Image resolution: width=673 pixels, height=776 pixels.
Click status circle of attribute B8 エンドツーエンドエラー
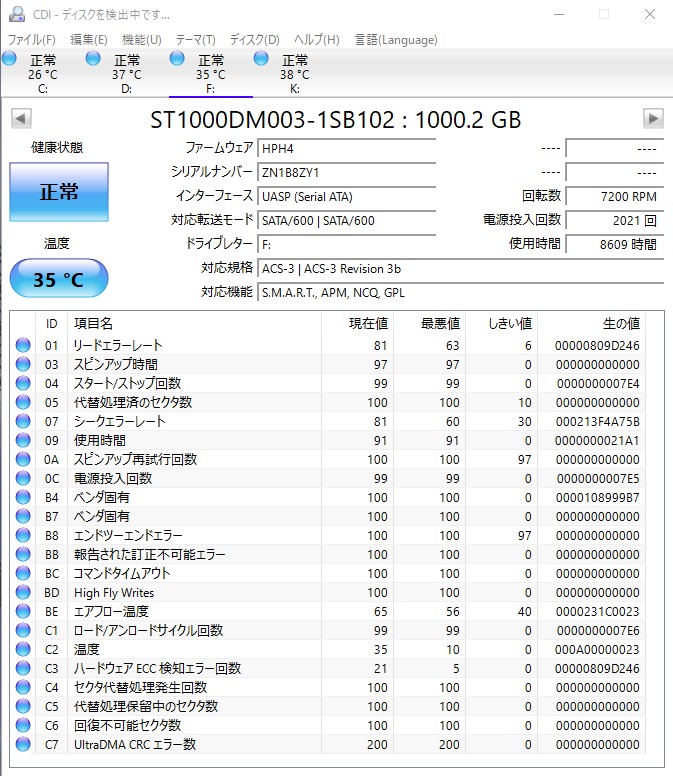(x=23, y=535)
